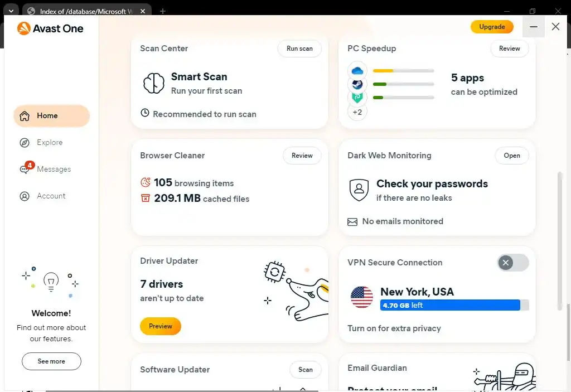Click the Avast One logo icon

(23, 28)
